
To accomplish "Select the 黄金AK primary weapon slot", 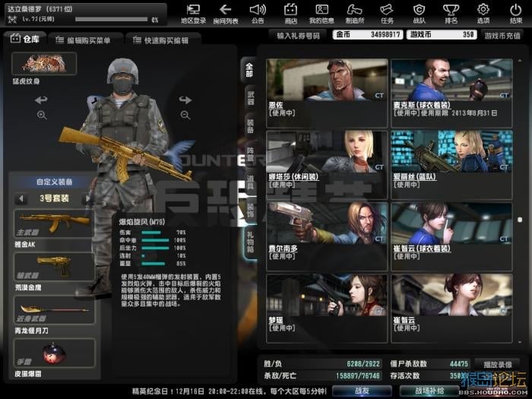I will [x=54, y=223].
